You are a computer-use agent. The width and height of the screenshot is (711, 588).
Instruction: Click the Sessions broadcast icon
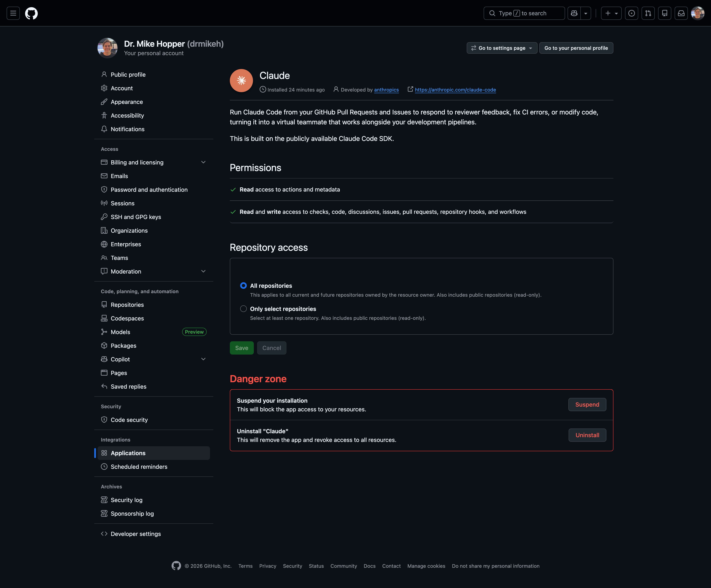click(x=104, y=203)
